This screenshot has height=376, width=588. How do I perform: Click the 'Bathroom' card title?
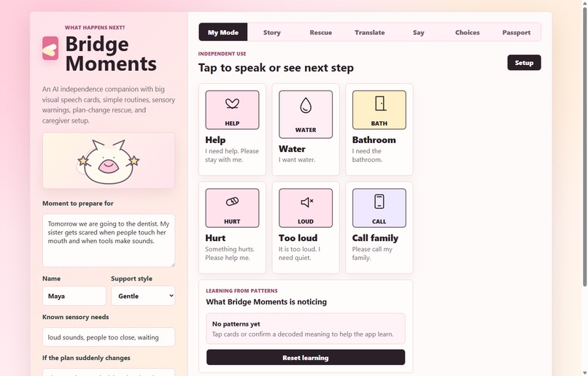[374, 140]
